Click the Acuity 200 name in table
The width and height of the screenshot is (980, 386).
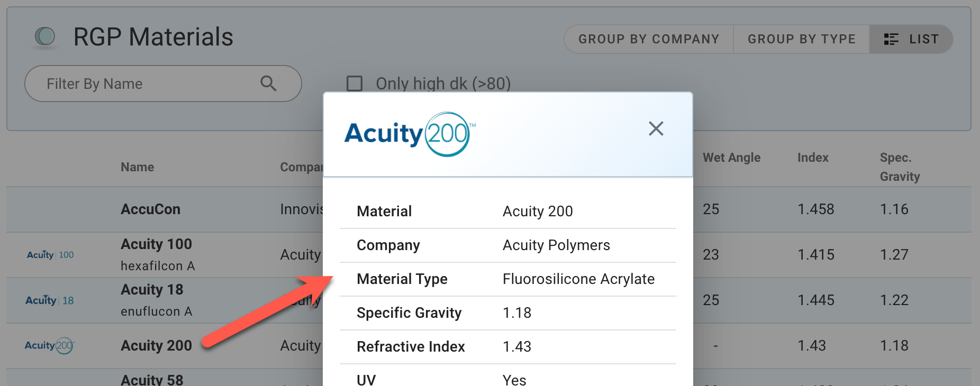pyautogui.click(x=157, y=346)
